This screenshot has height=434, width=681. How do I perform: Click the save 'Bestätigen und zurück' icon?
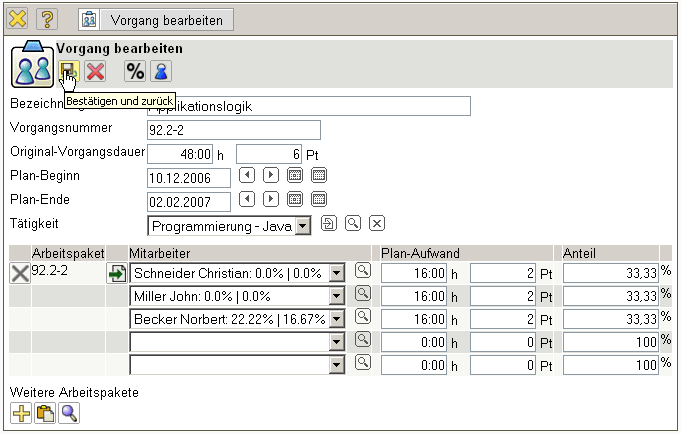[68, 70]
